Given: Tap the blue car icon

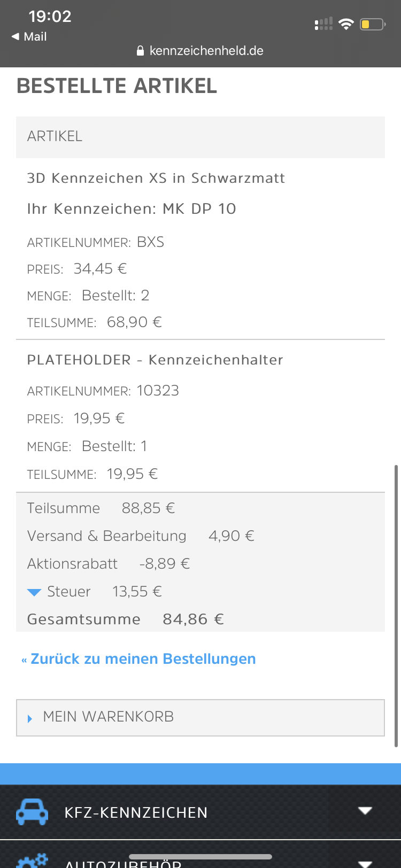Looking at the screenshot, I should (x=32, y=811).
